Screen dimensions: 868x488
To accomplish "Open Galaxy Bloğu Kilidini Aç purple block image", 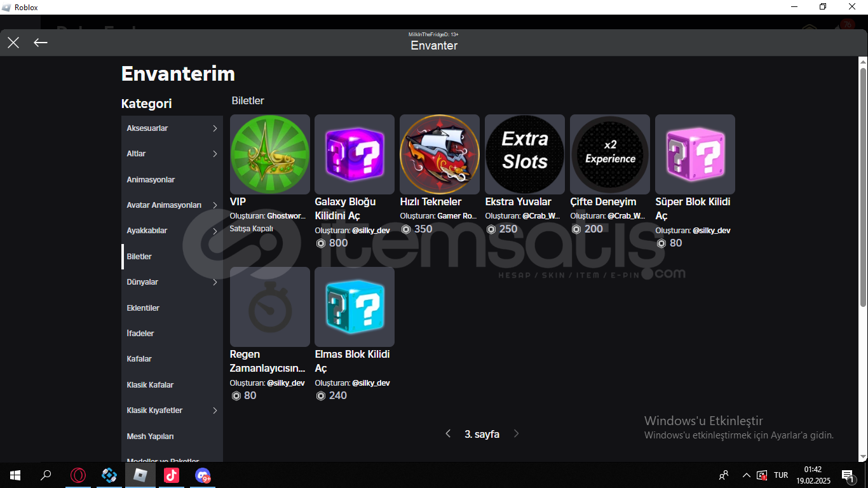I will [x=355, y=154].
